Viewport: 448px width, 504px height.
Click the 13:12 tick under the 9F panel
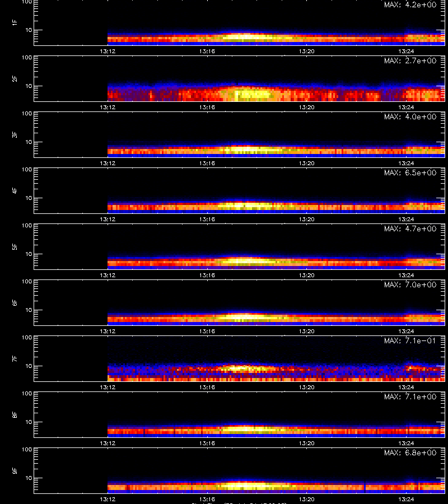tap(108, 499)
